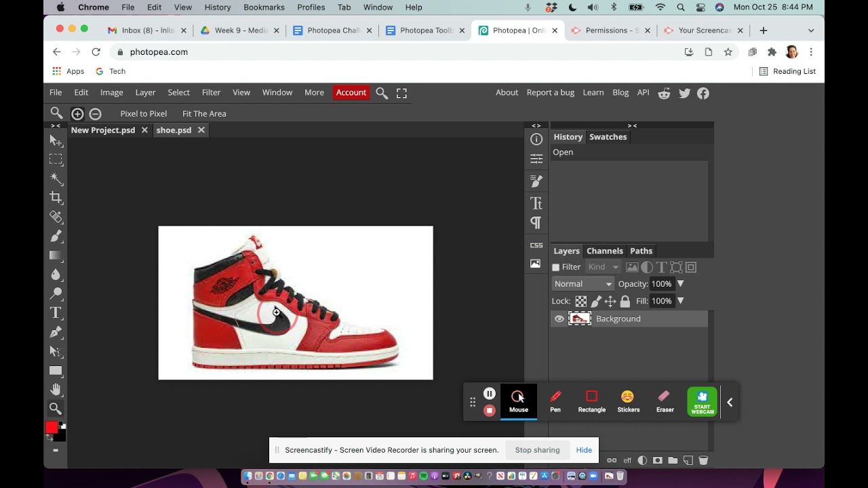Open the Brush settings panel icon
Screen dimensions: 868x488
(x=536, y=181)
